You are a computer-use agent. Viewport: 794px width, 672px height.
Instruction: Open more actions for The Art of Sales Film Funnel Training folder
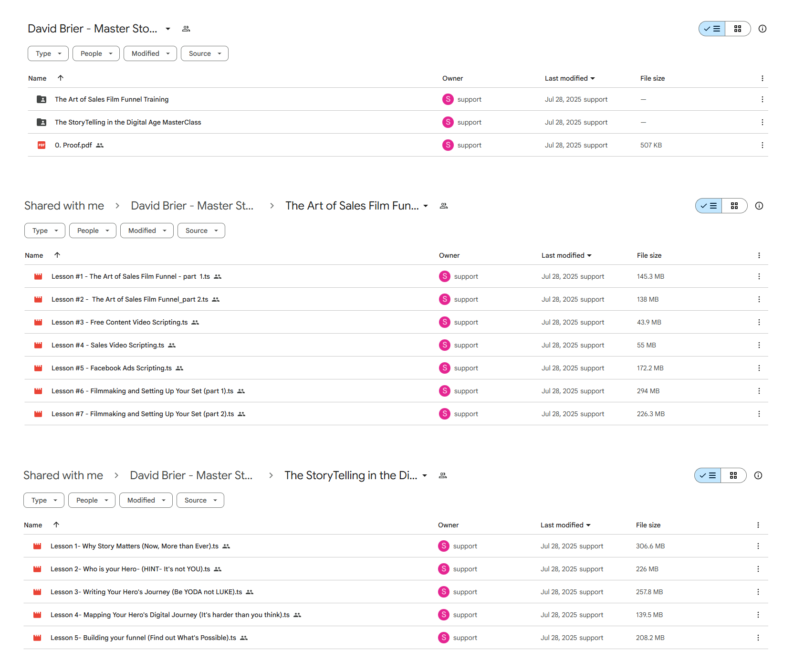point(762,99)
